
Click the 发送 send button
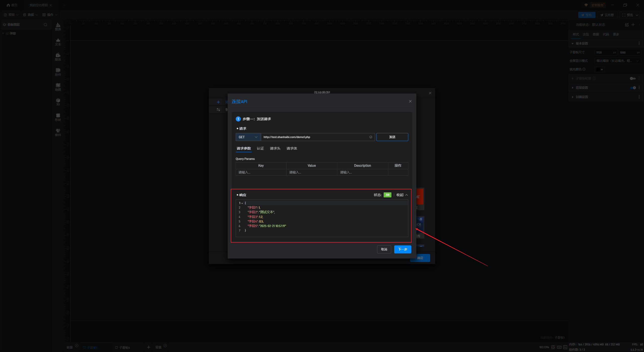(392, 137)
